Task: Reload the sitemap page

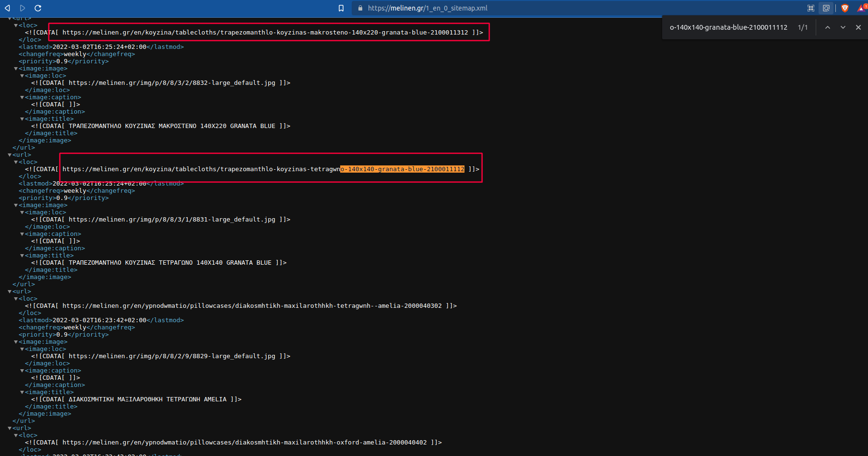Action: coord(38,8)
